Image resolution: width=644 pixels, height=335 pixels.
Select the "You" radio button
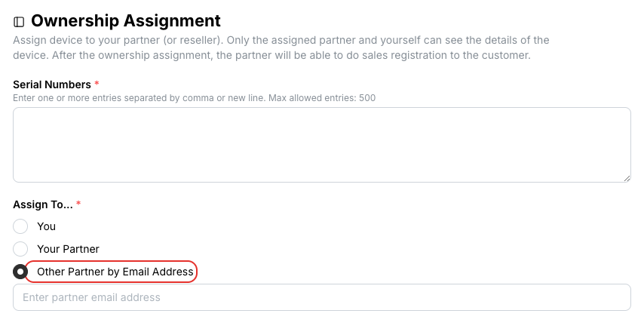(20, 226)
